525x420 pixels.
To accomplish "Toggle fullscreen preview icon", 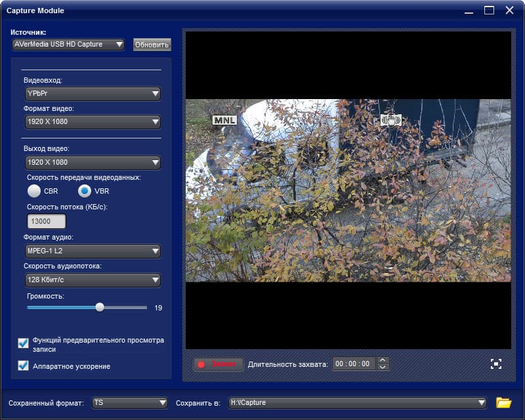I will tap(496, 364).
